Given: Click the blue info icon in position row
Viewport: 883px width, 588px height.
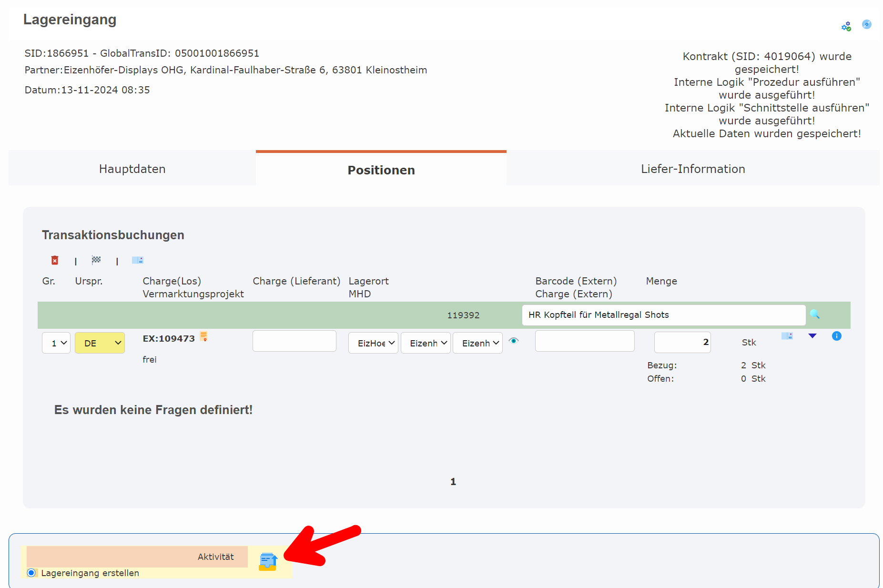Looking at the screenshot, I should pos(836,336).
